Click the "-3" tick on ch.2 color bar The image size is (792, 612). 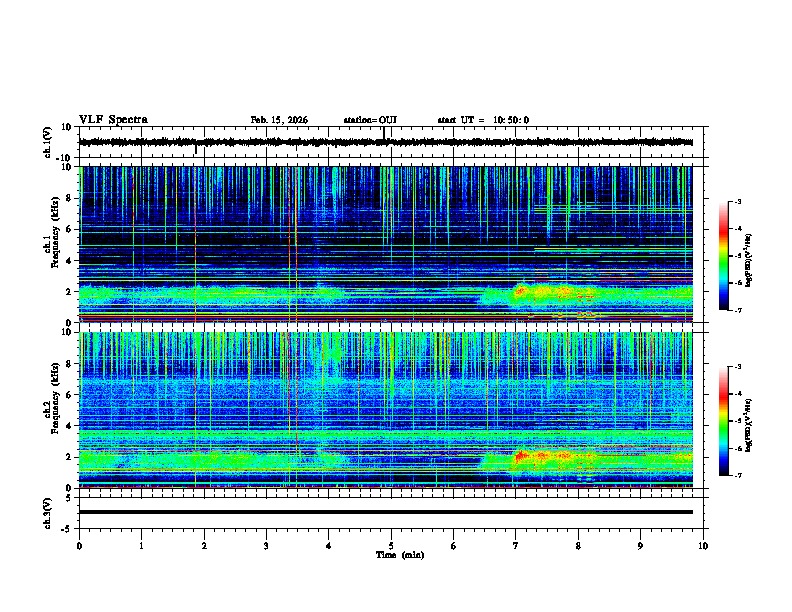737,367
